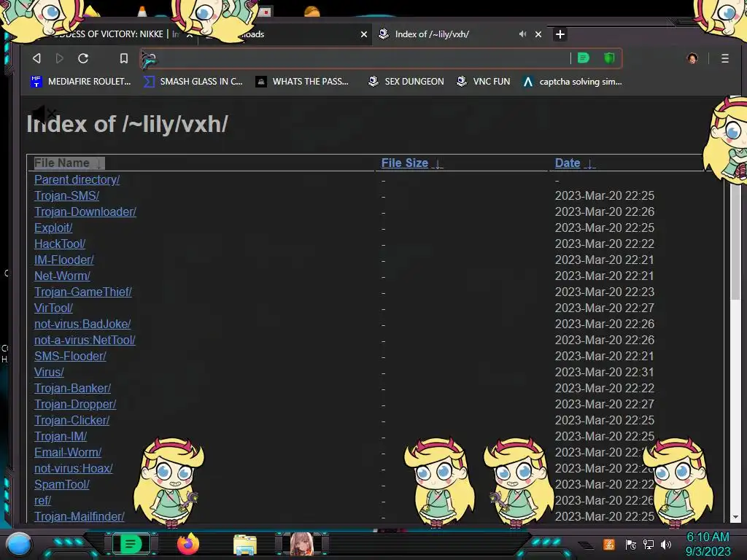
Task: Open the Trojan-SMS/ folder link
Action: coord(66,195)
